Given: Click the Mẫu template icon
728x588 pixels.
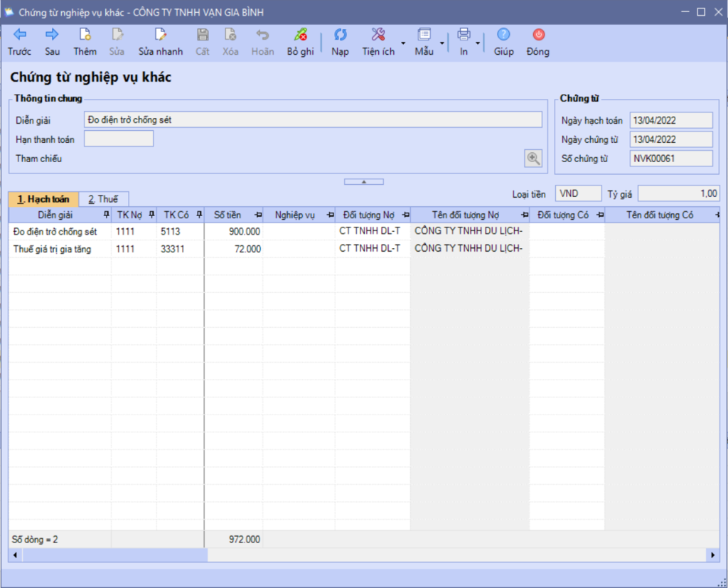Looking at the screenshot, I should (x=424, y=42).
